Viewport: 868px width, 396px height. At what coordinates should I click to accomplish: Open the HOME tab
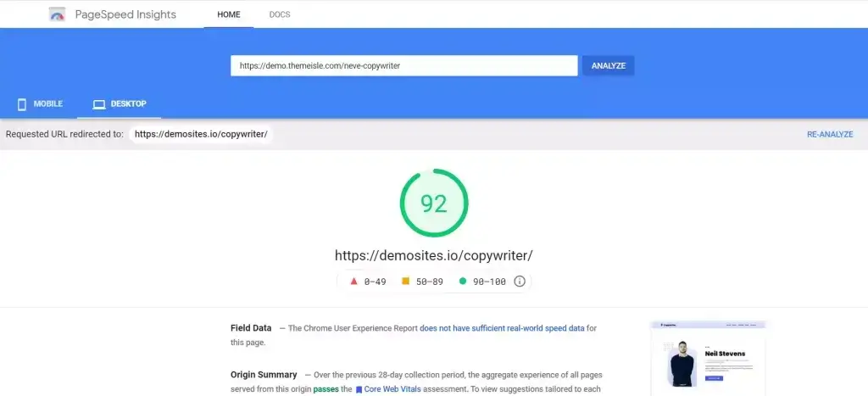(x=229, y=14)
